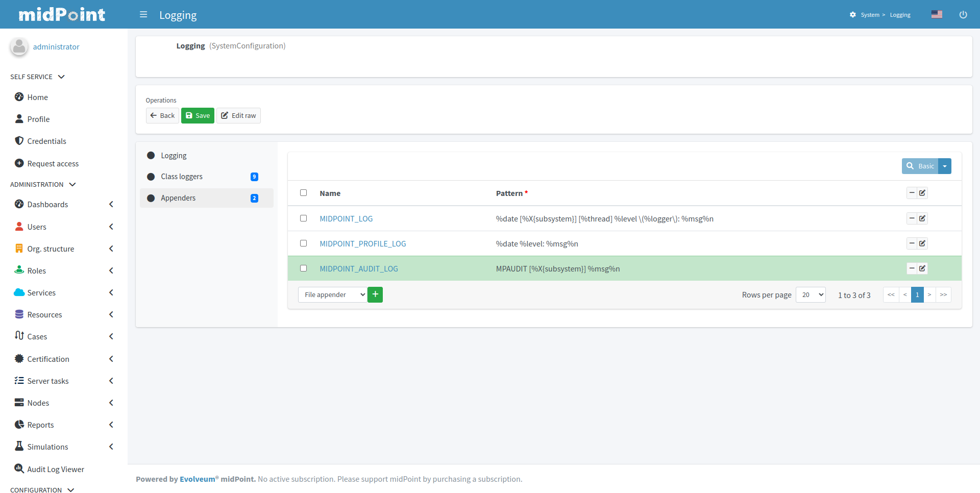This screenshot has height=493, width=980.
Task: Go to the previous page arrow
Action: [x=905, y=294]
